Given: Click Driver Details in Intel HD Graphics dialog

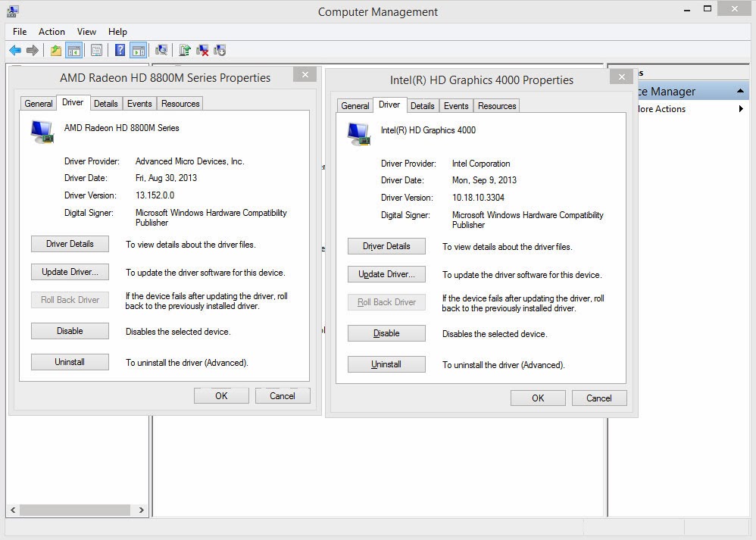Looking at the screenshot, I should 386,246.
